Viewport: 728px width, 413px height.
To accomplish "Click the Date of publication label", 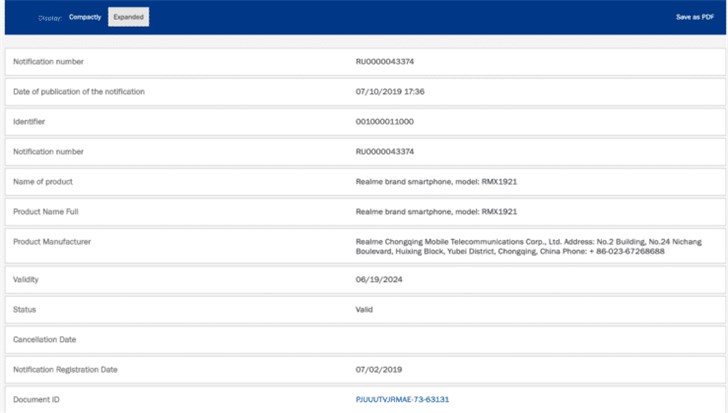I will click(78, 92).
